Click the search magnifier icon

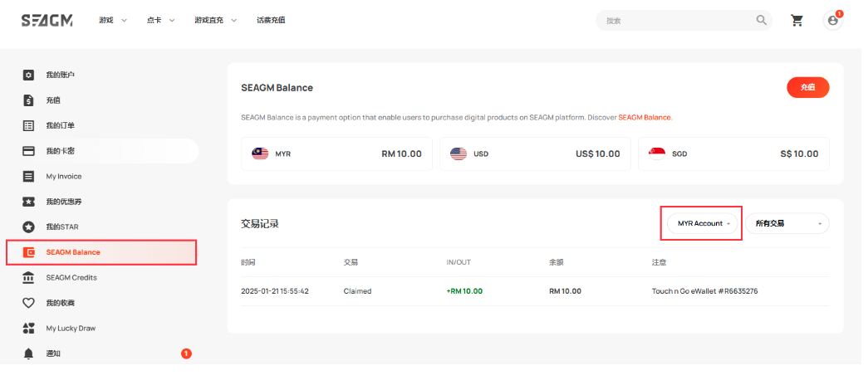click(761, 21)
